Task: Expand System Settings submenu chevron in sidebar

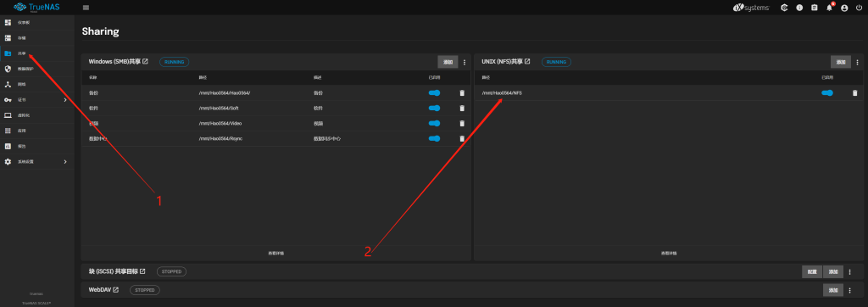Action: 65,162
